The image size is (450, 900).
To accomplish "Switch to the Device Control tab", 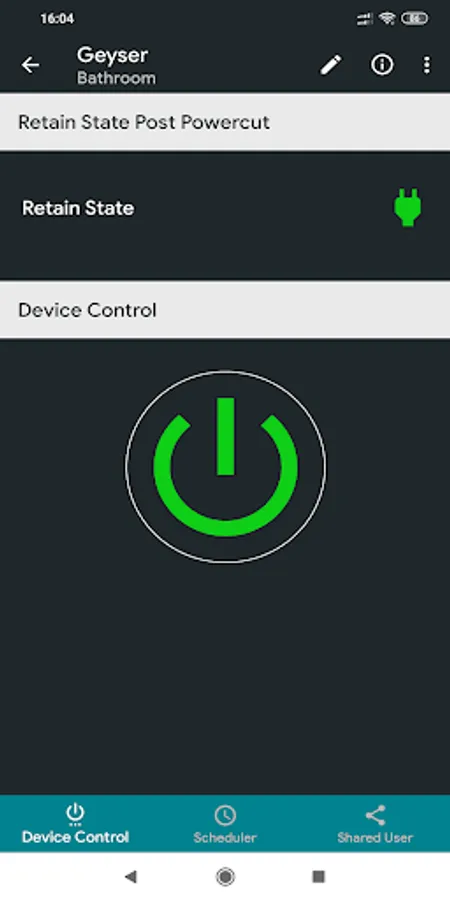I will (75, 824).
